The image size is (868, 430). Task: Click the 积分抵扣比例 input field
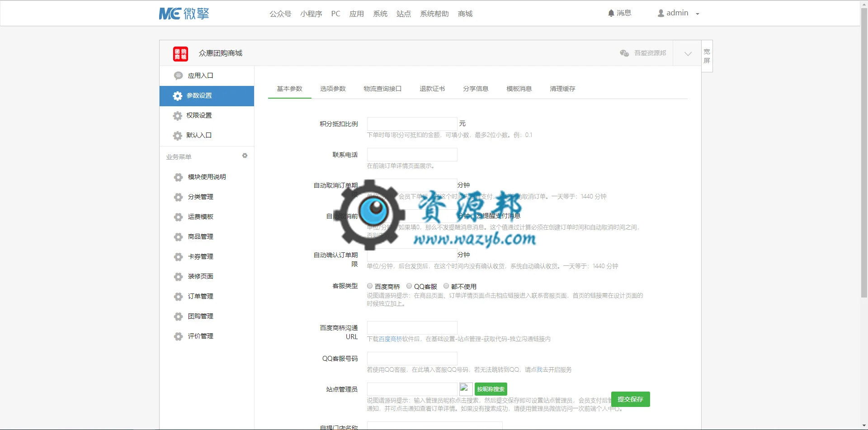click(x=412, y=124)
